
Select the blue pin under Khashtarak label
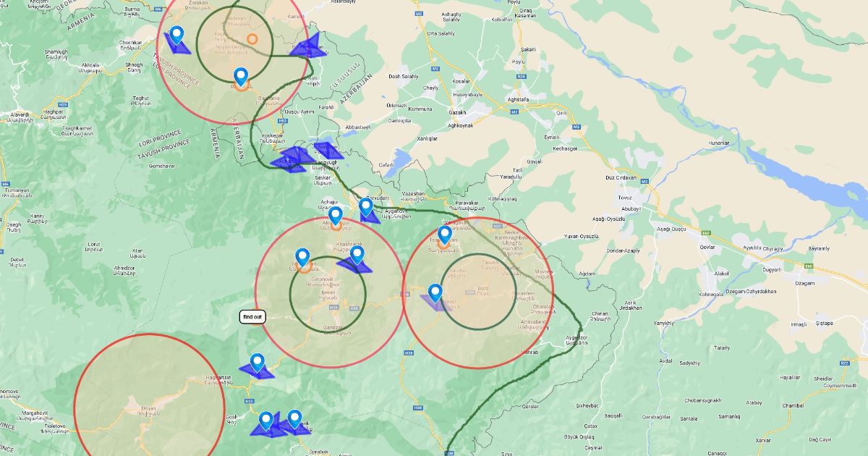357,255
